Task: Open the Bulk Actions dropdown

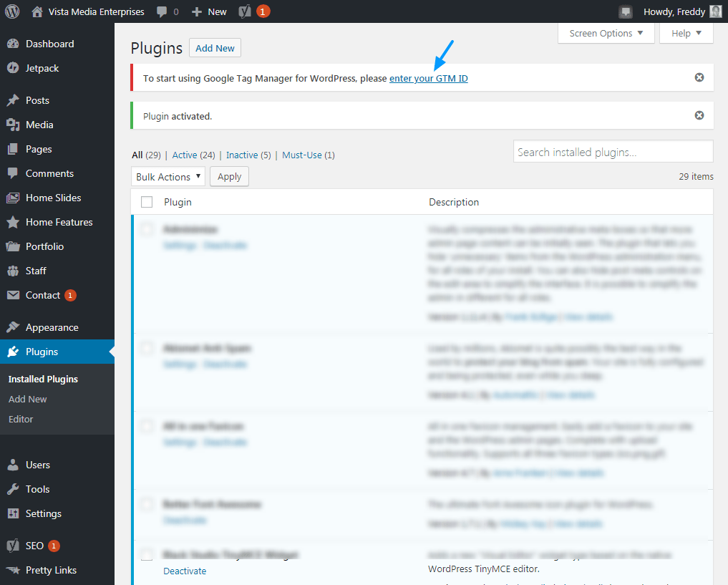Action: coord(168,177)
